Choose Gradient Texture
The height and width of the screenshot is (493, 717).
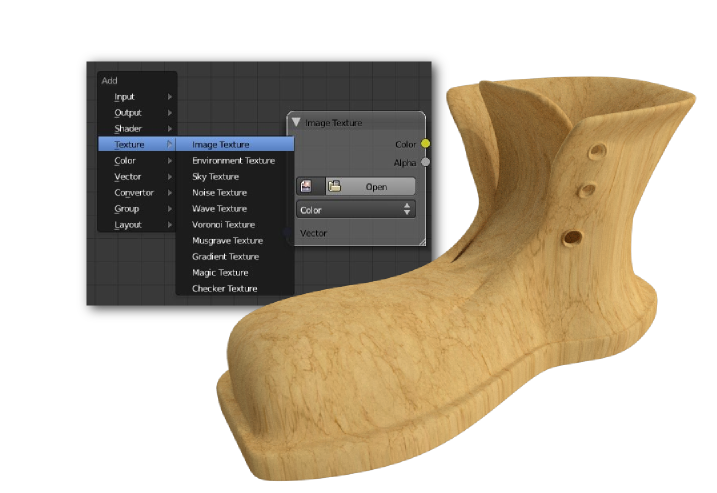(235, 257)
